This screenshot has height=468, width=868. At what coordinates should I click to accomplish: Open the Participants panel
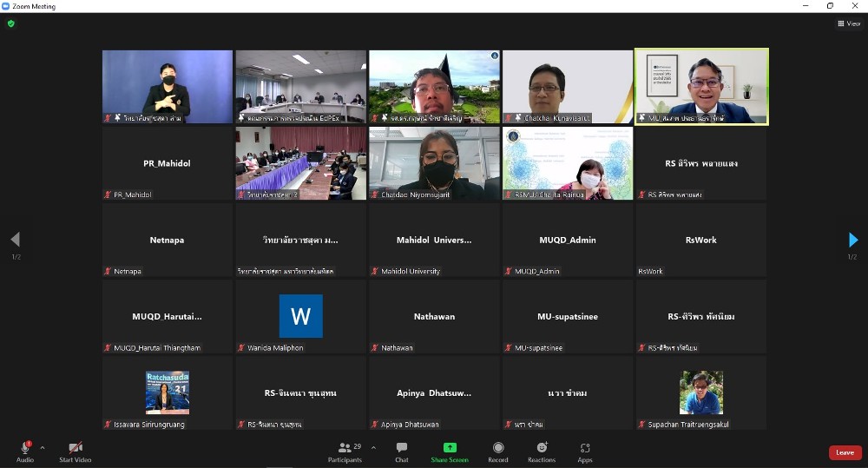tap(345, 451)
